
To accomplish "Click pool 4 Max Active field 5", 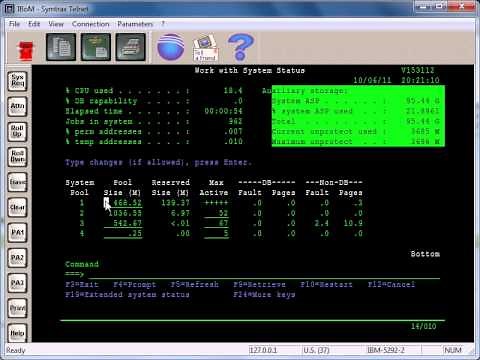I will [216, 233].
